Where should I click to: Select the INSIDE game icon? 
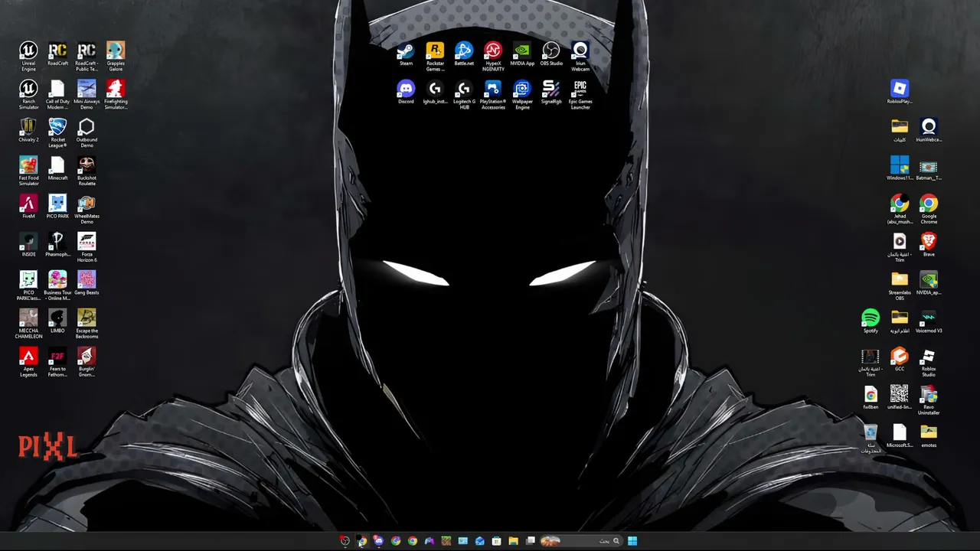28,246
